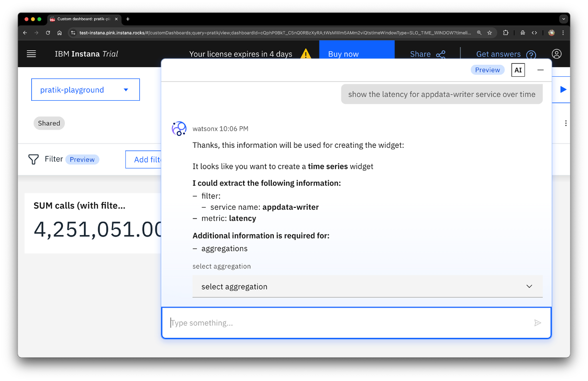Viewport: 588px width, 381px height.
Task: Click the license expires in 4 days text
Action: pyautogui.click(x=241, y=54)
